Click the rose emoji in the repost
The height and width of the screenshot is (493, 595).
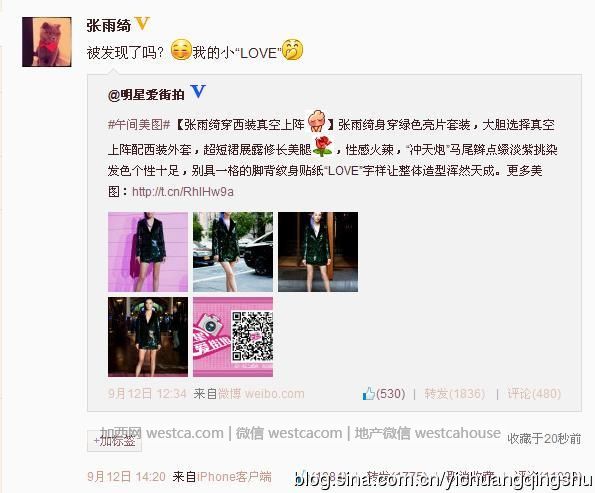pyautogui.click(x=323, y=146)
